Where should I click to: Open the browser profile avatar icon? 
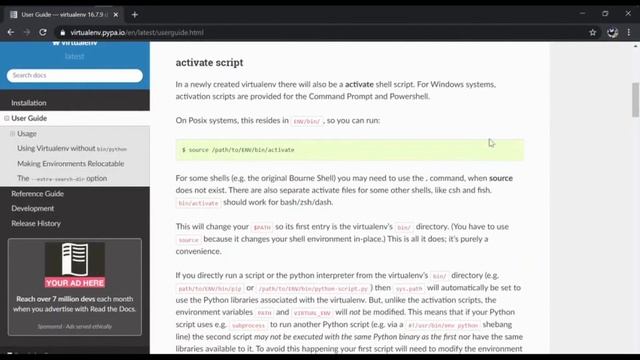click(x=612, y=33)
